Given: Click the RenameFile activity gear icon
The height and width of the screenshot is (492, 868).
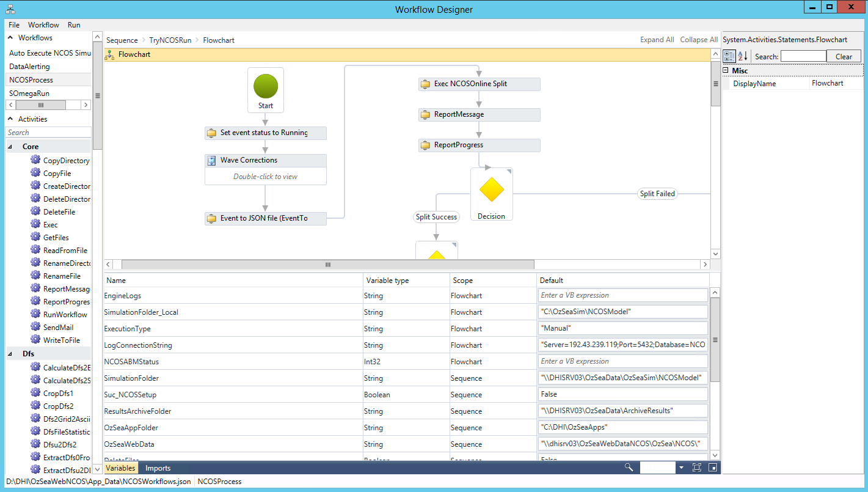Looking at the screenshot, I should coord(35,276).
